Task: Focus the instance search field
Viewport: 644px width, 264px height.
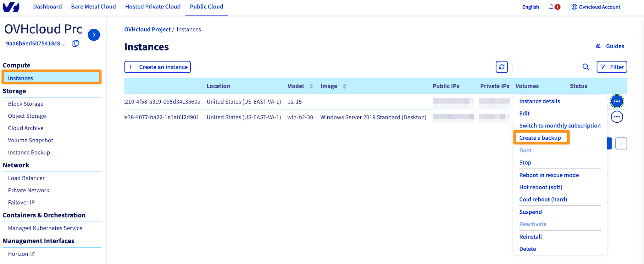Action: [547, 67]
